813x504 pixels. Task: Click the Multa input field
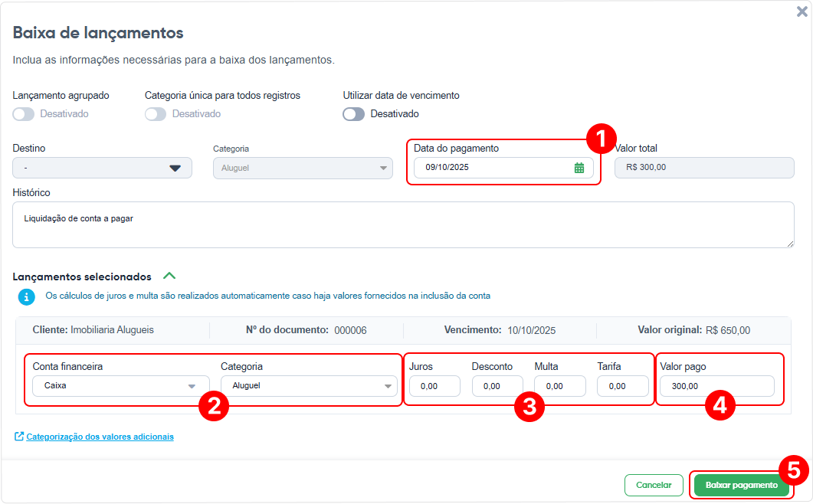(560, 386)
